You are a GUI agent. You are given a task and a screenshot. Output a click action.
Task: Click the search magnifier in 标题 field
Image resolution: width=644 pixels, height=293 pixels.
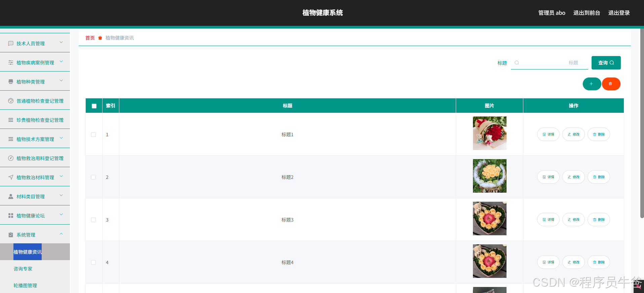point(517,63)
